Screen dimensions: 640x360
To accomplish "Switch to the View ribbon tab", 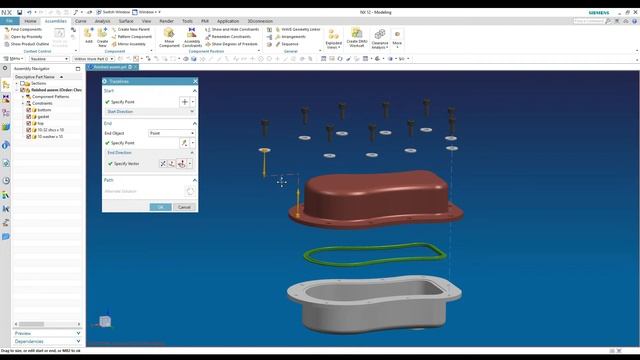I will click(x=146, y=21).
